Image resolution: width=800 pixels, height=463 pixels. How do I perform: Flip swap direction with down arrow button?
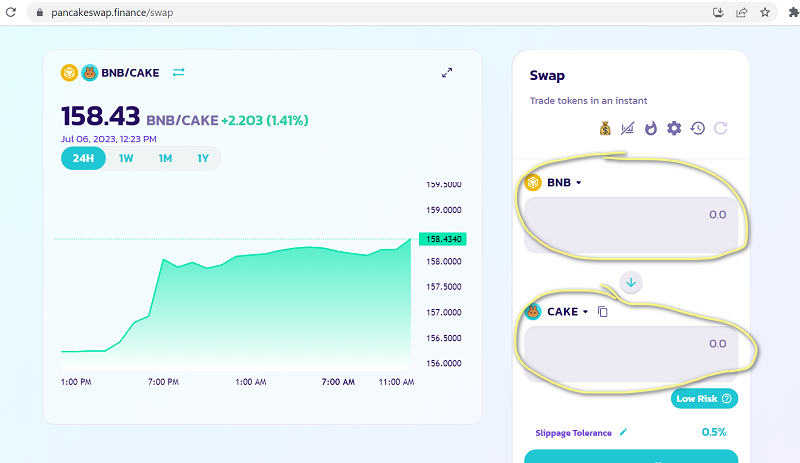click(x=630, y=282)
